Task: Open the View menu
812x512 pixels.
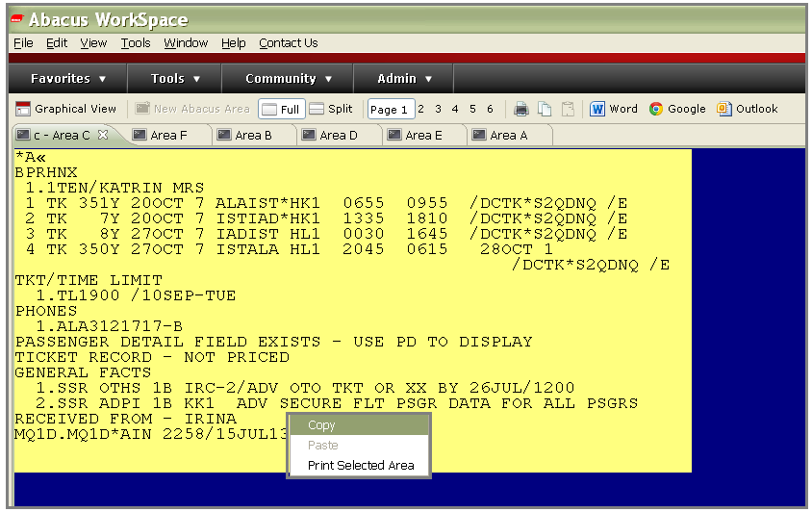Action: (x=93, y=43)
